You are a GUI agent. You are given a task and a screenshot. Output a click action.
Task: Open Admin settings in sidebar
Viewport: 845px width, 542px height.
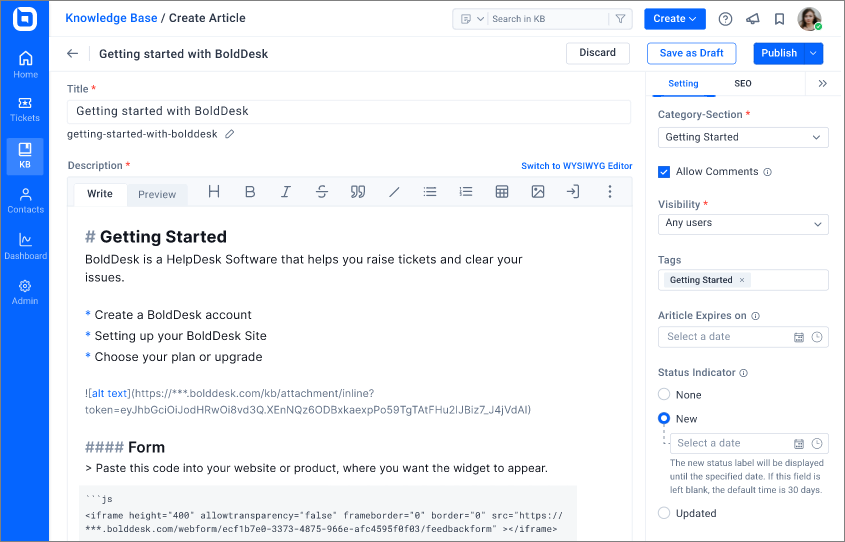pos(25,293)
